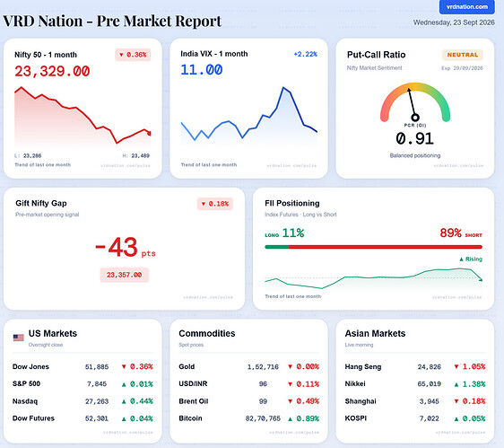Click the Brent Oil down arrow

pos(290,401)
